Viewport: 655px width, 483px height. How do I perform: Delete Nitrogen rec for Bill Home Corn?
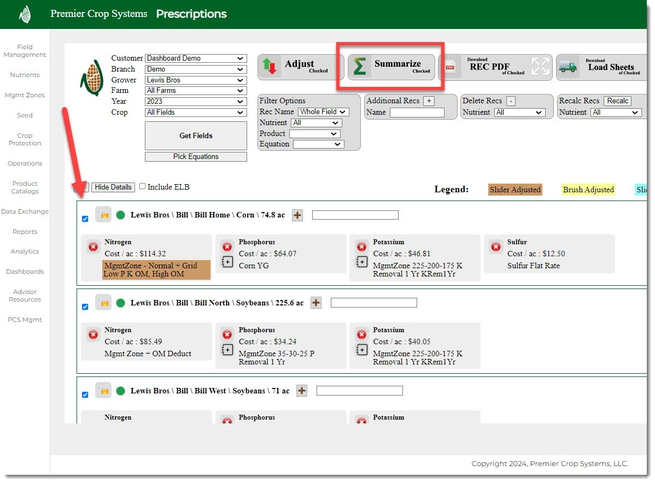tap(92, 247)
